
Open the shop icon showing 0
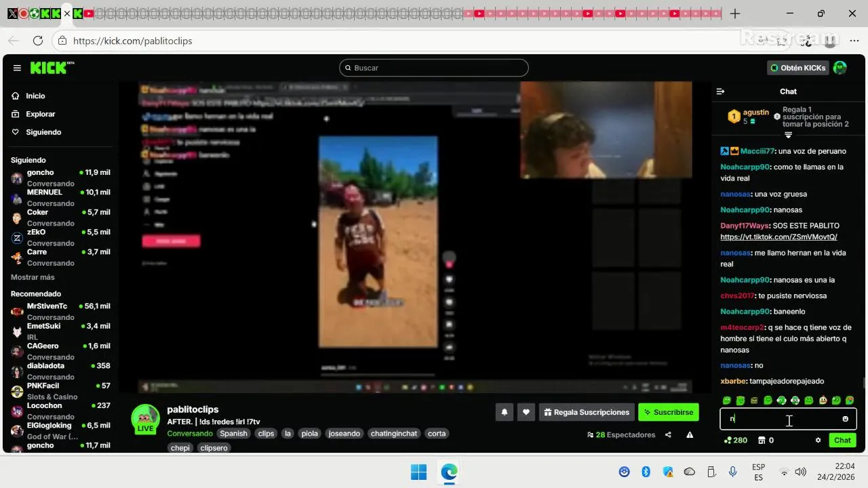(766, 441)
